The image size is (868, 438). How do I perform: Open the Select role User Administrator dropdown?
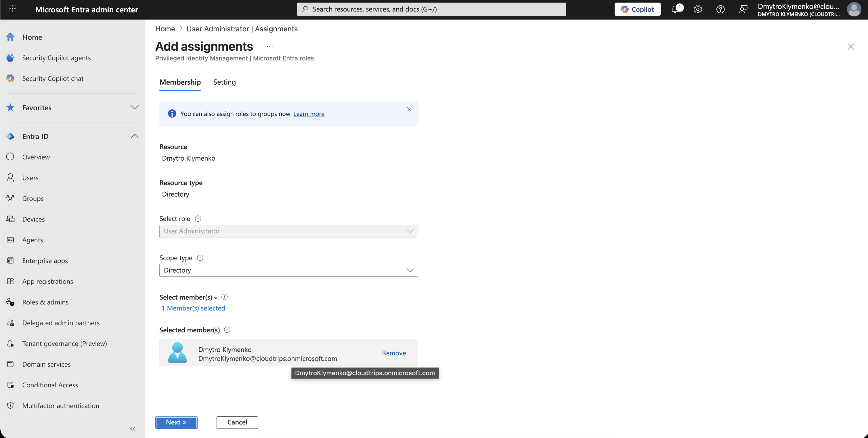point(288,231)
